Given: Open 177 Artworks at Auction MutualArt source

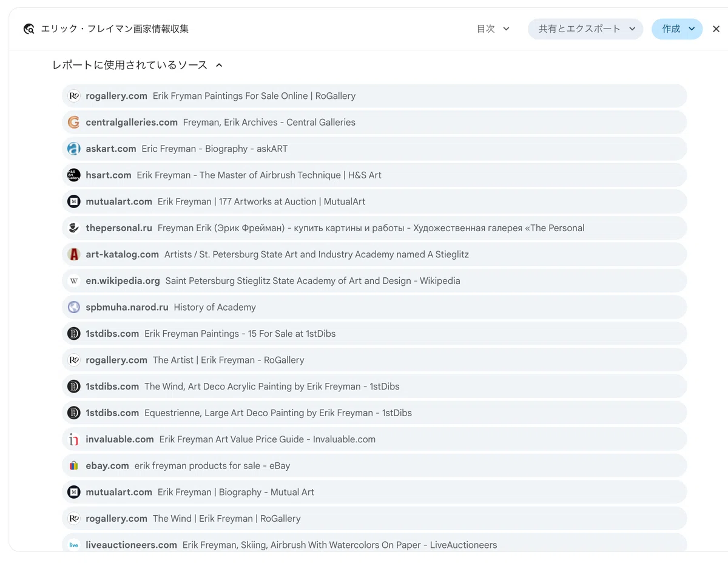Looking at the screenshot, I should tap(374, 201).
